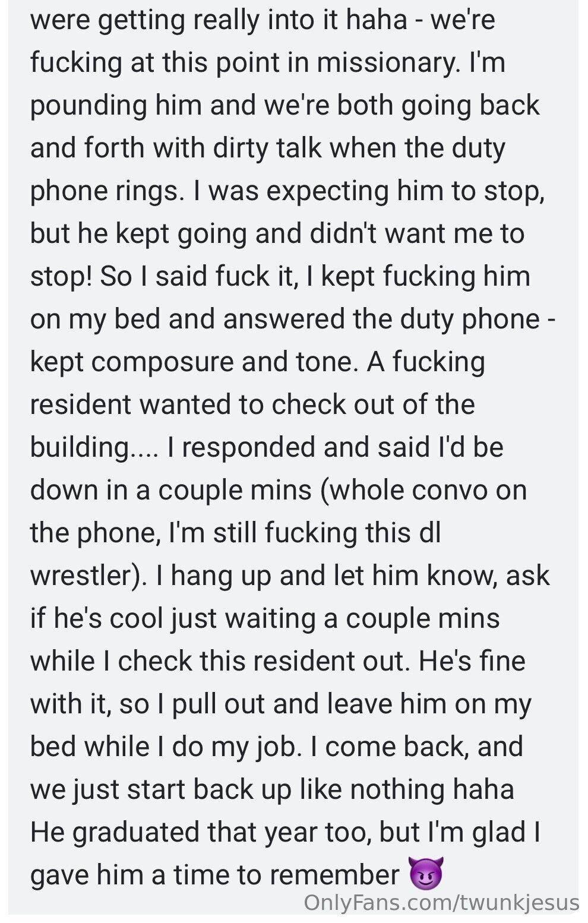The height and width of the screenshot is (923, 588).
Task: Select the word "tone." in the paragraph
Action: (x=325, y=362)
